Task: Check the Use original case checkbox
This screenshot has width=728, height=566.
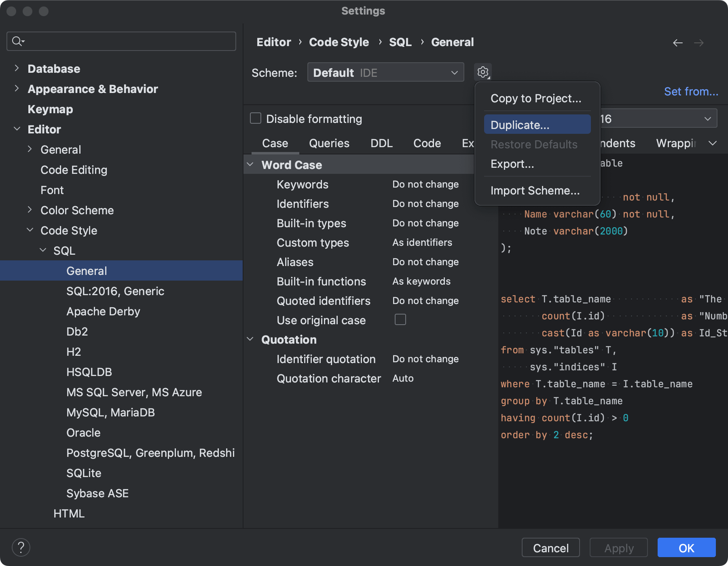Action: tap(400, 319)
